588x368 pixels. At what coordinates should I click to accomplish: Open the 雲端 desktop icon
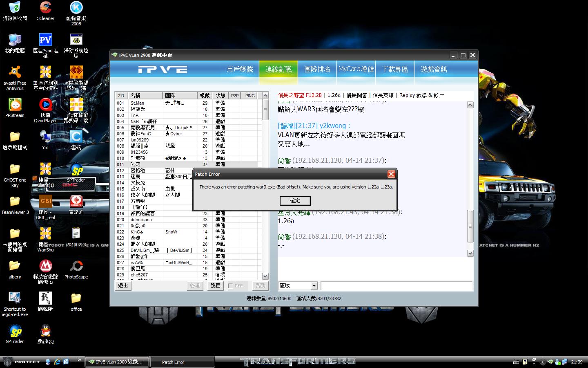pyautogui.click(x=76, y=140)
